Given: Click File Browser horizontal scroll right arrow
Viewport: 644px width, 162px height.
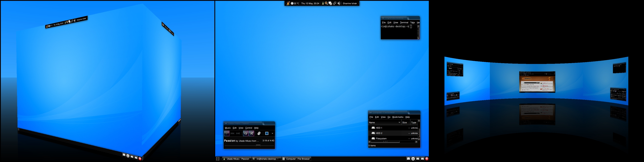Looking at the screenshot, I should point(416,142).
